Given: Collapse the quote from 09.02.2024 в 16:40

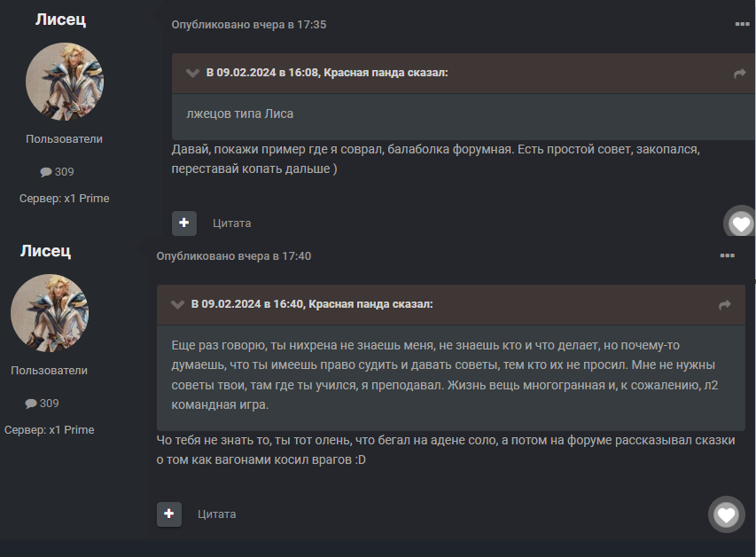Looking at the screenshot, I should tap(177, 304).
